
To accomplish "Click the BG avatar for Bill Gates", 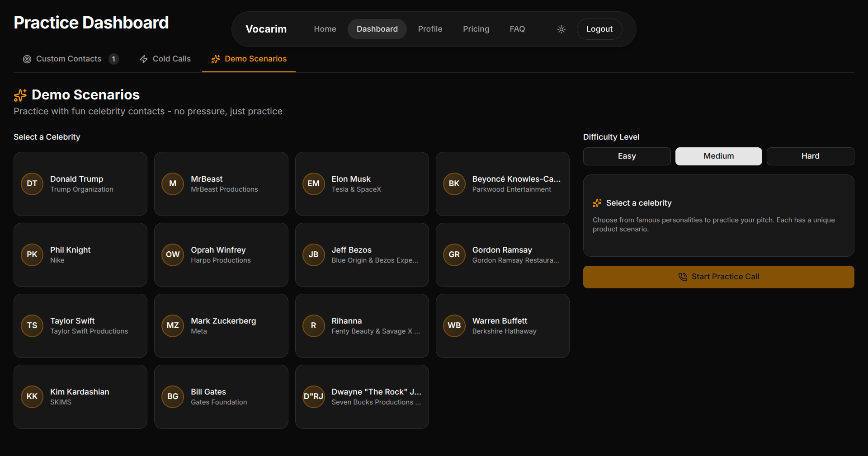I will [173, 396].
